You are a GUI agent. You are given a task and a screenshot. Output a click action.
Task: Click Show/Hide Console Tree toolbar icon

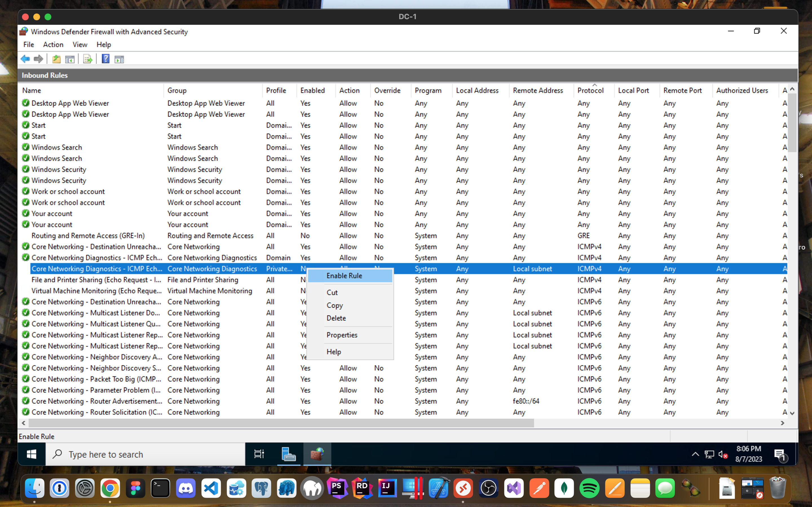pos(70,59)
